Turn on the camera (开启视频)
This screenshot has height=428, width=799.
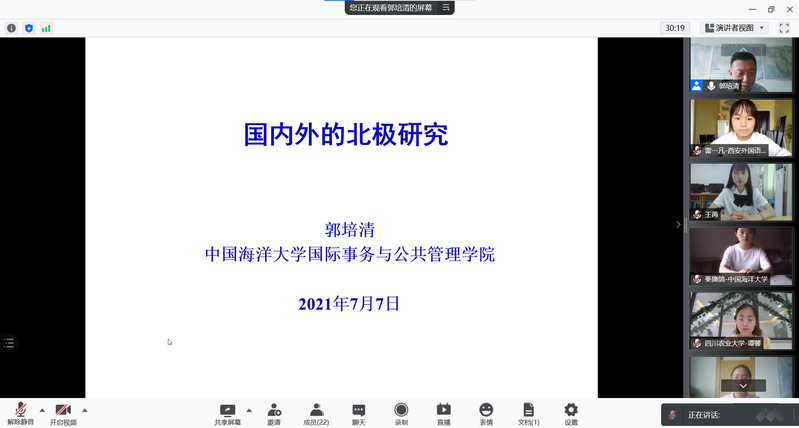(x=63, y=411)
